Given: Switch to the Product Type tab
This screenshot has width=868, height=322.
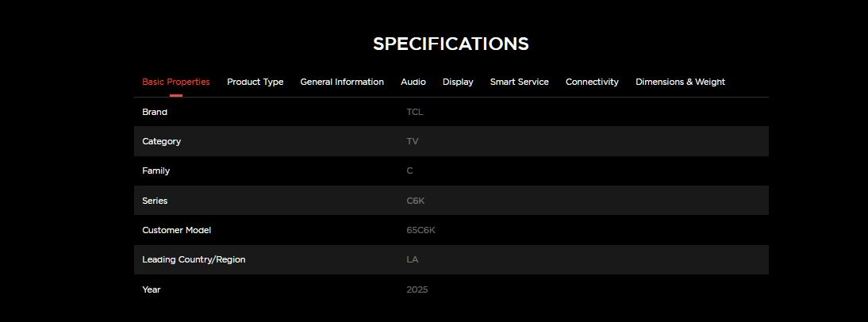Looking at the screenshot, I should tap(255, 82).
